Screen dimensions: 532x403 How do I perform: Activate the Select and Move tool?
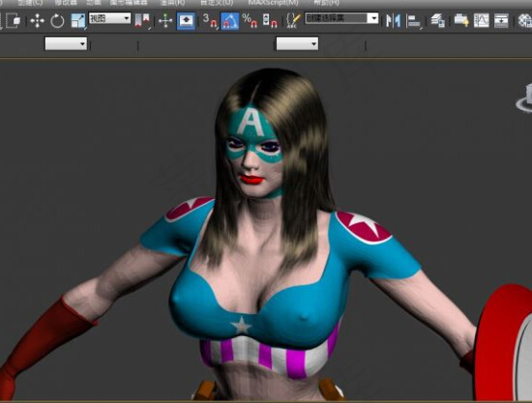coord(37,21)
